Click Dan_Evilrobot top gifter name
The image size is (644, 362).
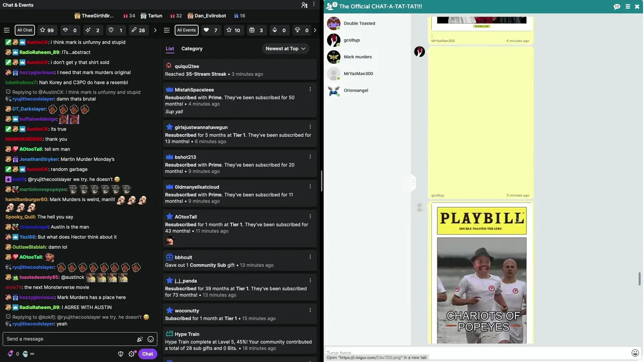(210, 16)
